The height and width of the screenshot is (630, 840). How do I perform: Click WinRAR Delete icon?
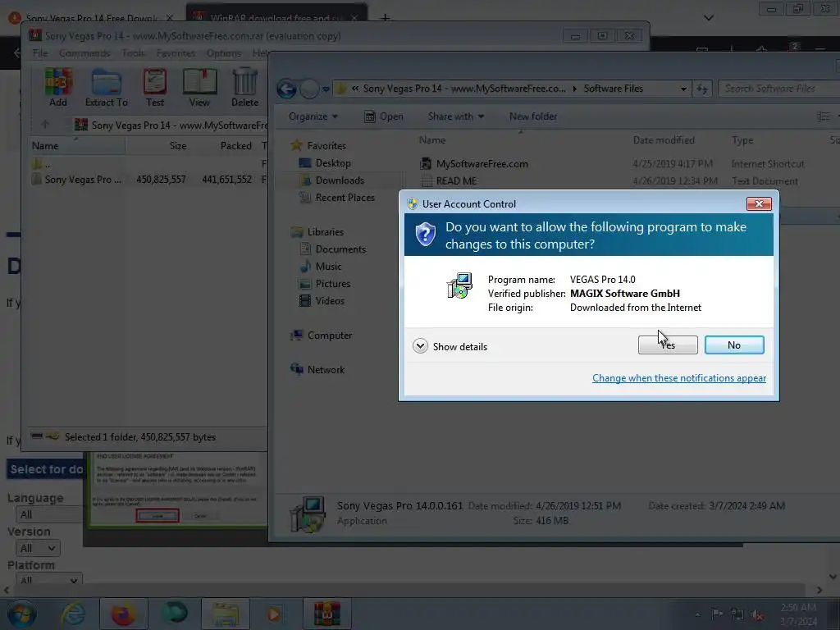pyautogui.click(x=244, y=88)
